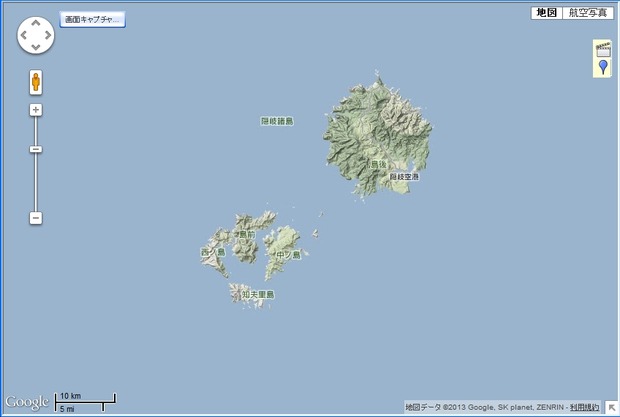Pan the map up with the arrow

[x=36, y=23]
